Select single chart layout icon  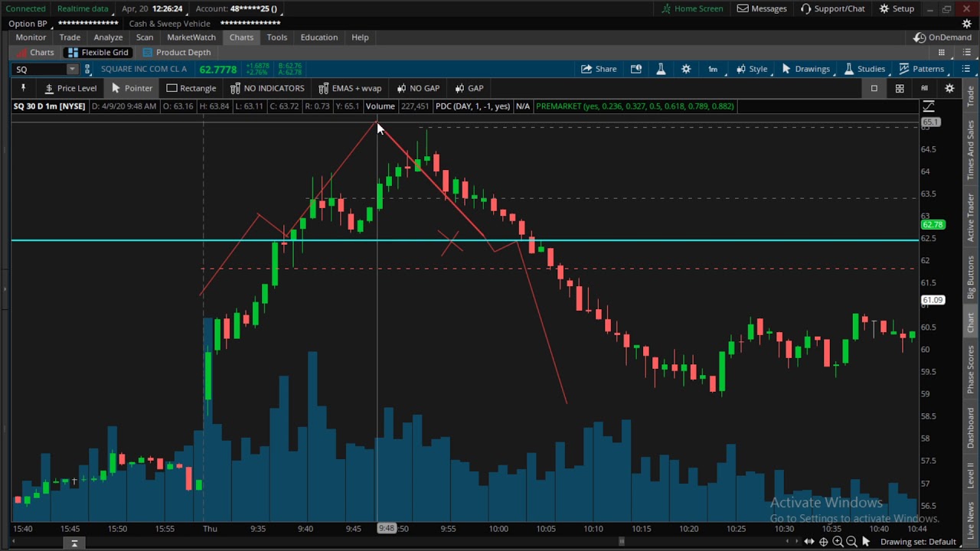coord(874,89)
